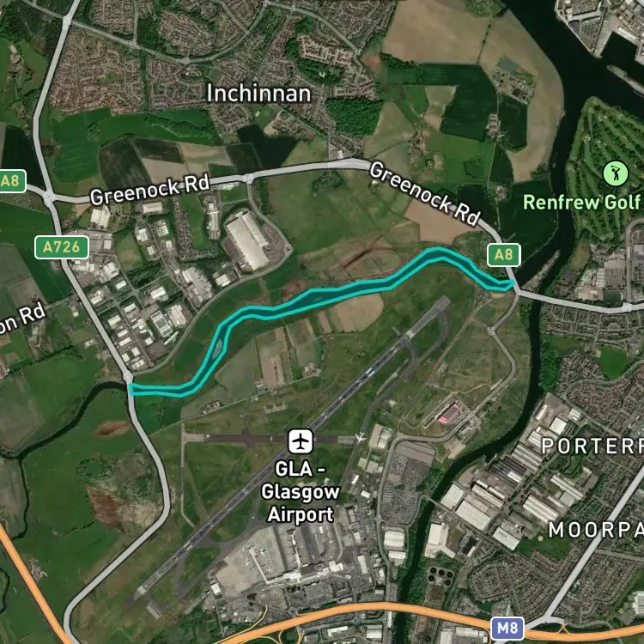Screen dimensions: 644x644
Task: Click the pink-roofed building east of runway
Action: pos(449,414)
